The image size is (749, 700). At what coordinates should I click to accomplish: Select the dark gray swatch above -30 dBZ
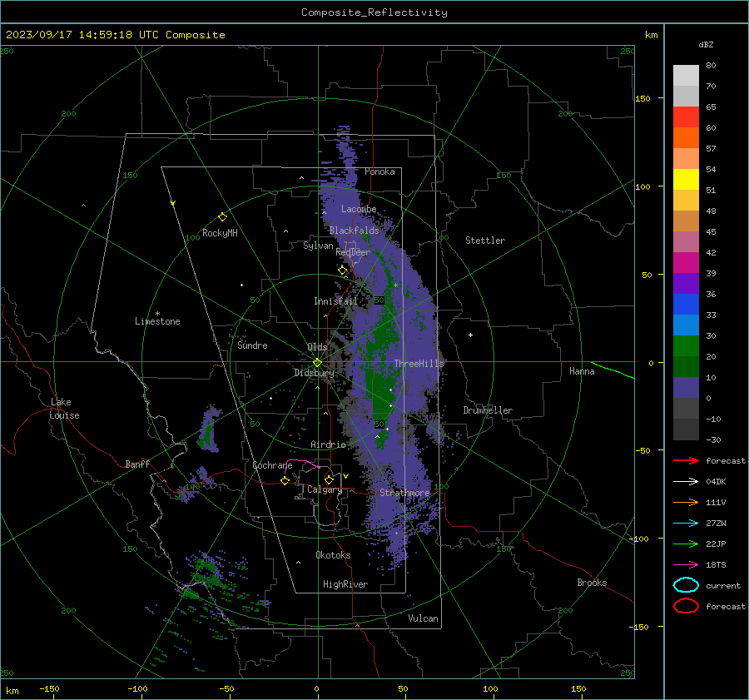click(x=686, y=429)
